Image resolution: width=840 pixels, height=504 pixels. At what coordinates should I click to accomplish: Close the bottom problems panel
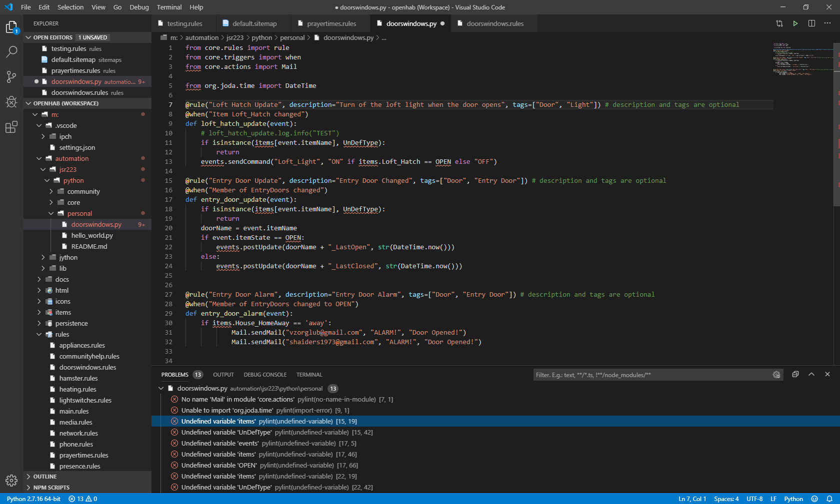(827, 375)
